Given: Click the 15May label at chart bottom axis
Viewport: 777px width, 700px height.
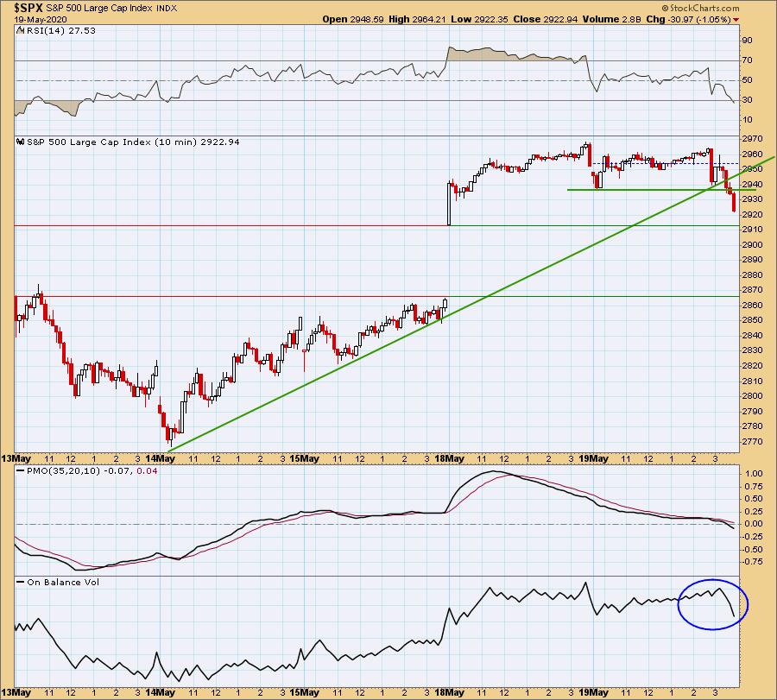Looking at the screenshot, I should click(x=304, y=692).
